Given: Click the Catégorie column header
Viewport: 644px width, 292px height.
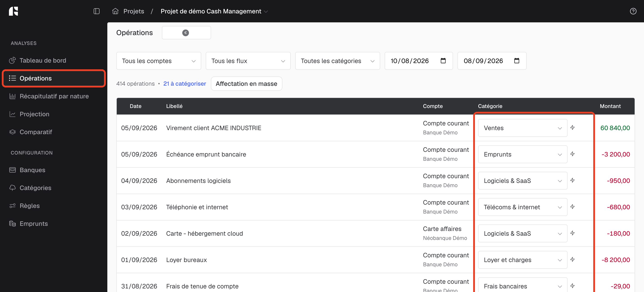Looking at the screenshot, I should point(490,106).
